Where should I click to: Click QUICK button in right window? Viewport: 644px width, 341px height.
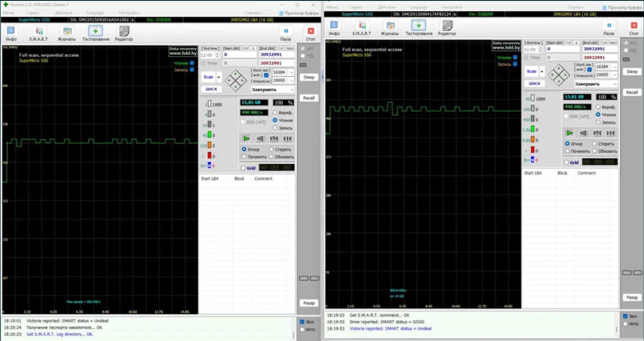(534, 84)
